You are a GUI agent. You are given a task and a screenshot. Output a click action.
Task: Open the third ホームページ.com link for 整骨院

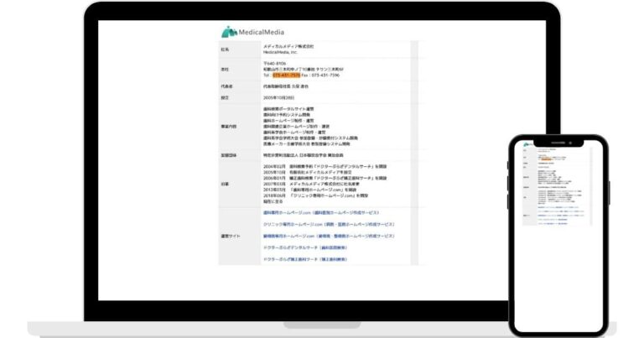[x=328, y=237]
